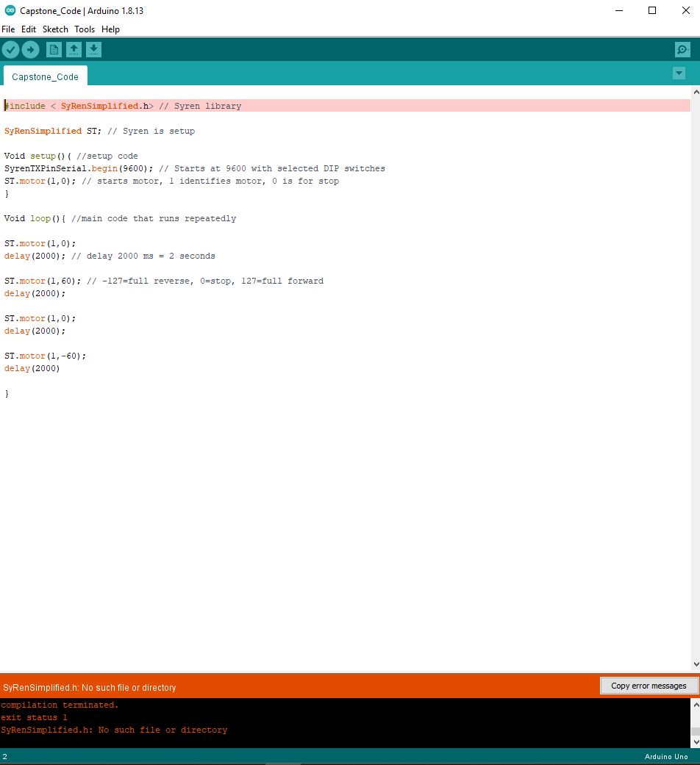Select the Capstone_Code tab
This screenshot has width=700, height=765.
click(x=45, y=76)
